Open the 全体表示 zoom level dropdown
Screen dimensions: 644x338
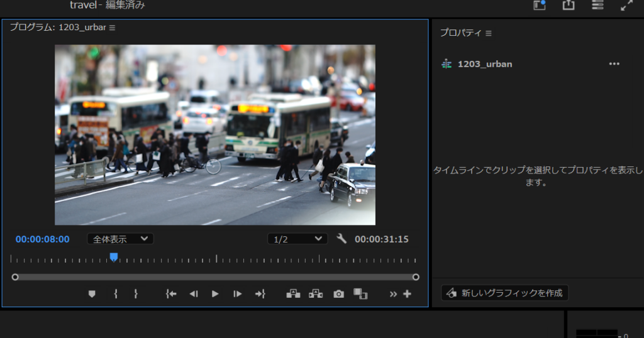120,239
